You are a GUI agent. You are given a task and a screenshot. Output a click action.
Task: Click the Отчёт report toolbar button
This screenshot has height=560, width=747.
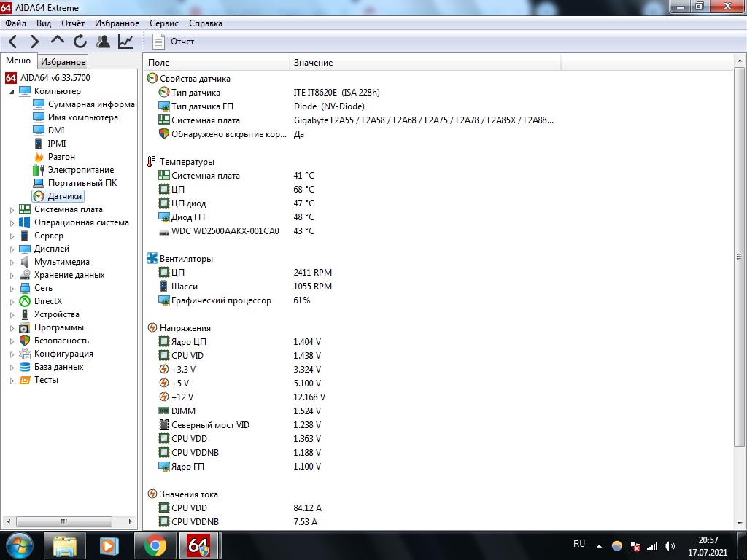click(174, 42)
